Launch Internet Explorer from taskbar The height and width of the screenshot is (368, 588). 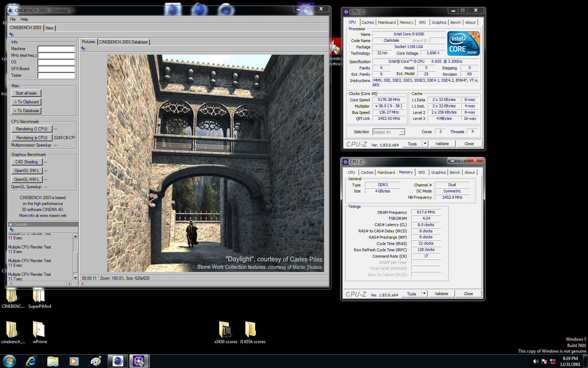pyautogui.click(x=31, y=361)
